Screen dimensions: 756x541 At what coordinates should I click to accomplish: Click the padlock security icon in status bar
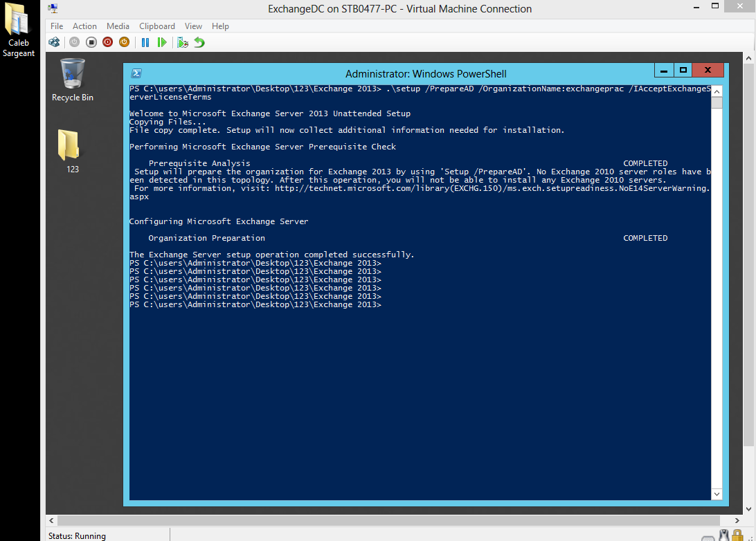pyautogui.click(x=737, y=535)
